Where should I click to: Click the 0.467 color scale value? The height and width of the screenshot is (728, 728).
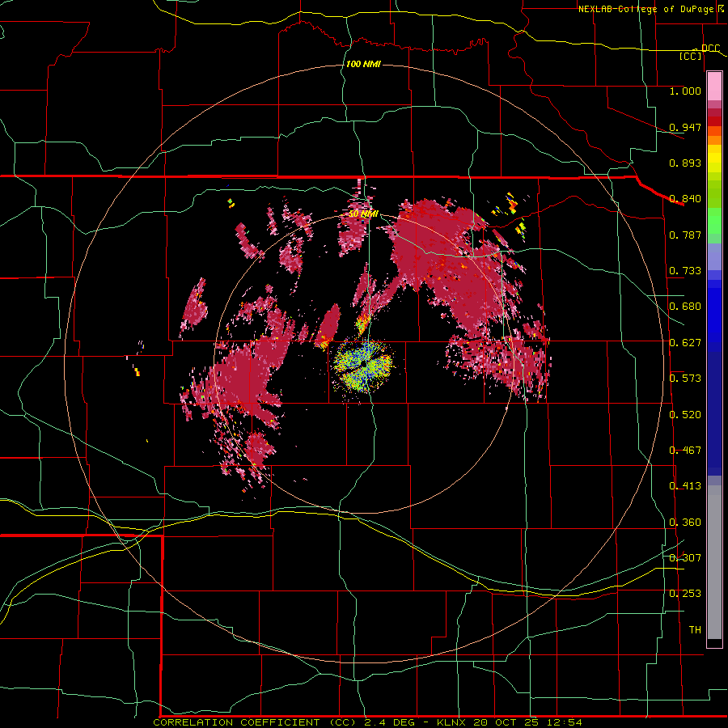click(685, 451)
